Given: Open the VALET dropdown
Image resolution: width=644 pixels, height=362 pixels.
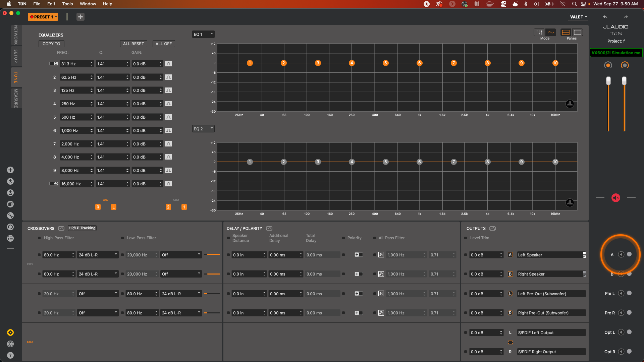Looking at the screenshot, I should (x=578, y=17).
